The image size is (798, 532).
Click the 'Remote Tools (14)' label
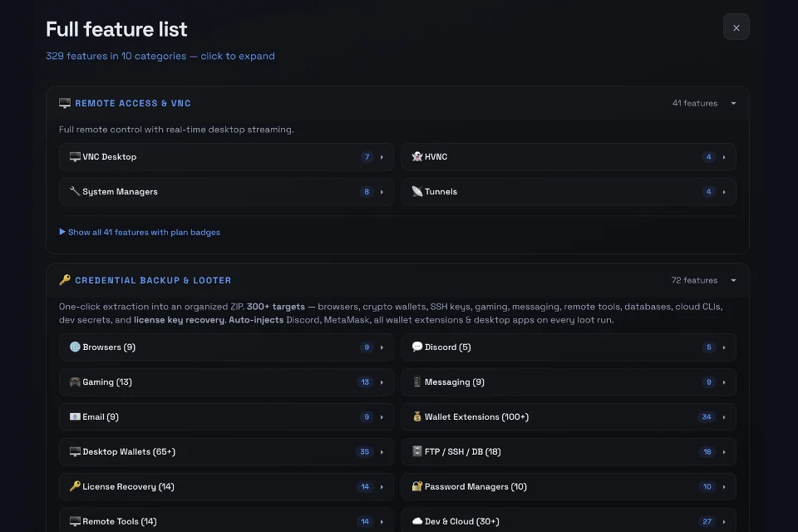coord(120,521)
